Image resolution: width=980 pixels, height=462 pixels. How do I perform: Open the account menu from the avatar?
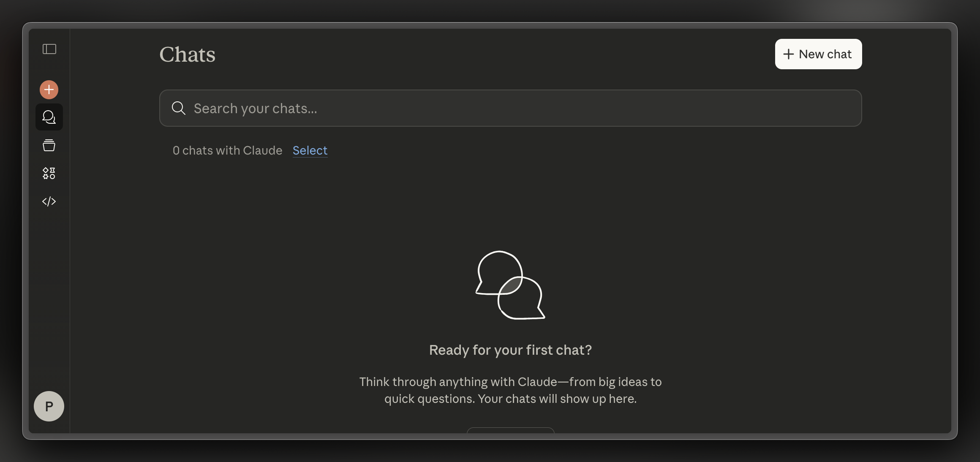[49, 406]
